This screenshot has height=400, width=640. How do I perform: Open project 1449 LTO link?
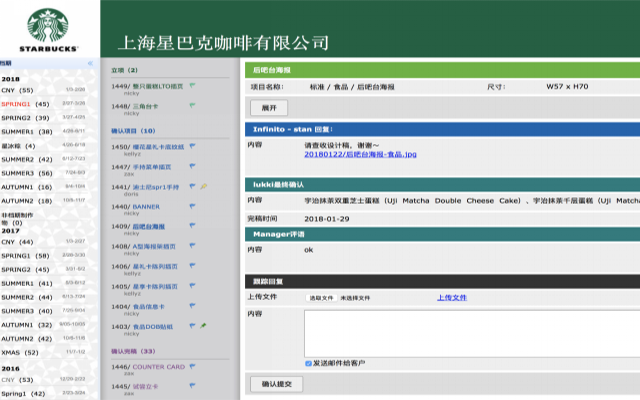tap(158, 87)
